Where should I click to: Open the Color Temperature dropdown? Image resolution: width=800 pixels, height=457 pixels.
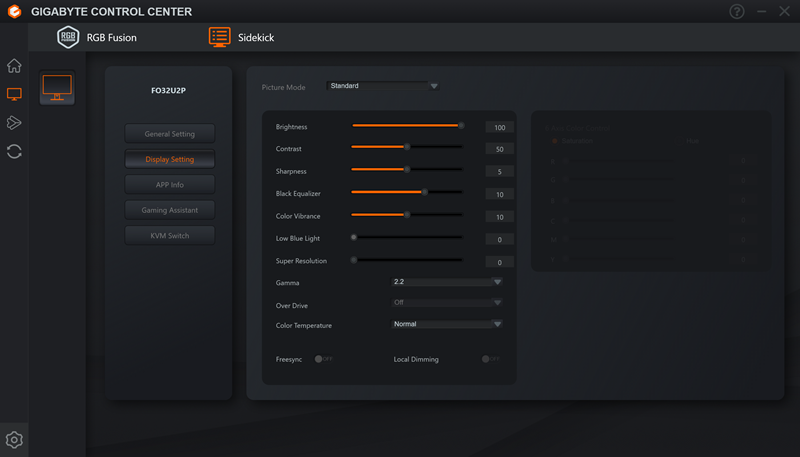[x=497, y=324]
